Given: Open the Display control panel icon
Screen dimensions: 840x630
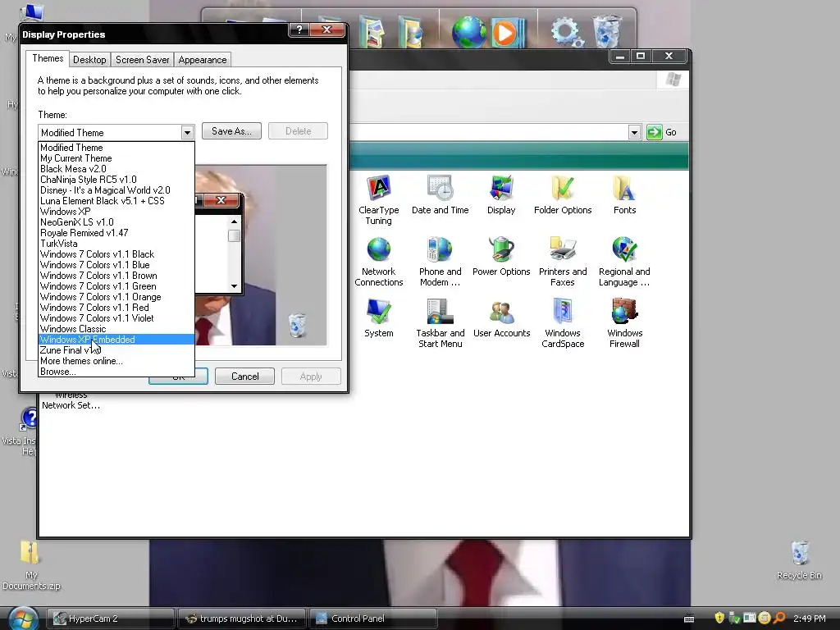Looking at the screenshot, I should click(x=501, y=195).
